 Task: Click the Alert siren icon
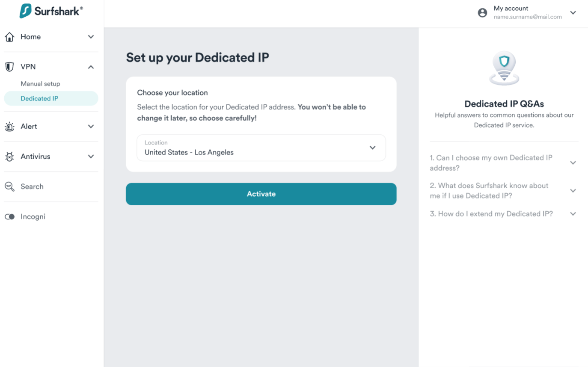(x=9, y=127)
